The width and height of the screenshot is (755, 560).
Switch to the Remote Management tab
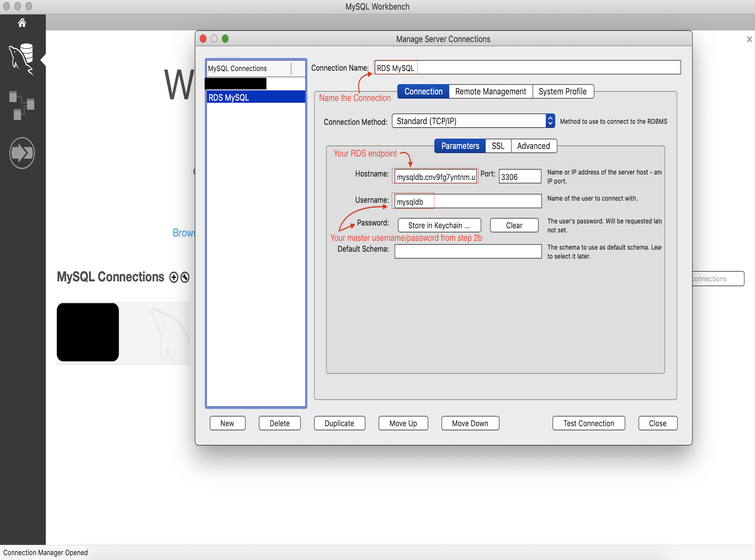click(490, 92)
